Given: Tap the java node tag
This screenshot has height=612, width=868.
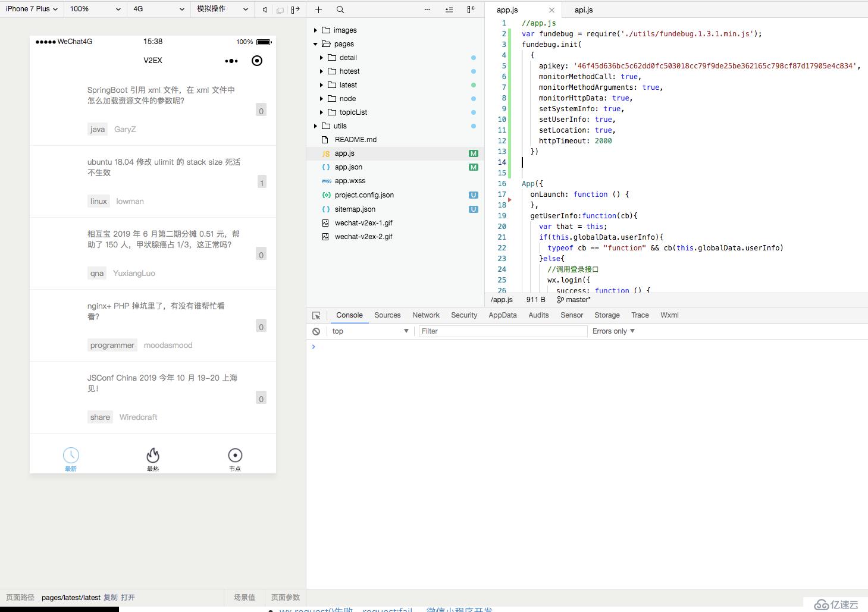Looking at the screenshot, I should coord(98,129).
